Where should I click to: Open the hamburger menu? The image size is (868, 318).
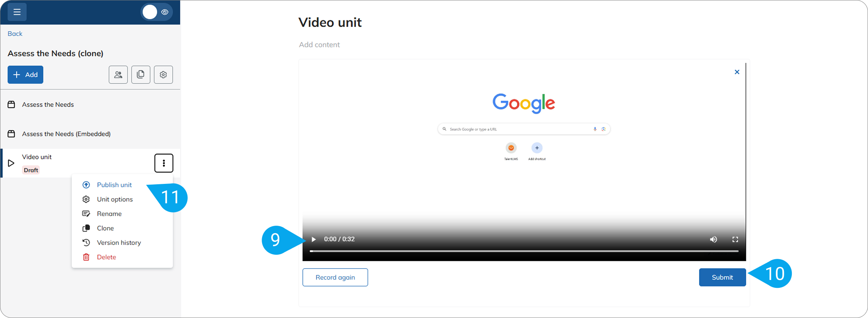click(x=17, y=12)
